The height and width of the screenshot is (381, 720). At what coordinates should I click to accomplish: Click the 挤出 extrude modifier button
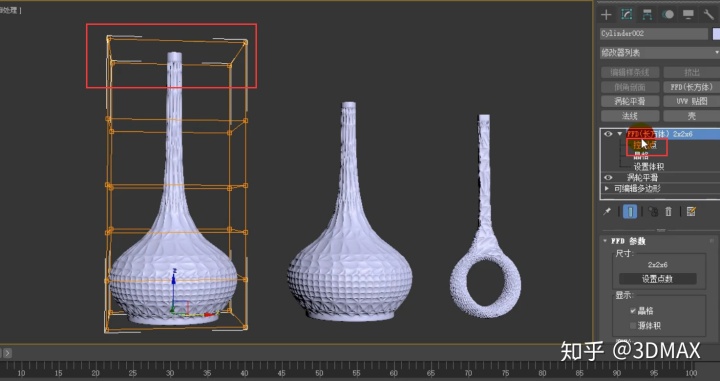click(x=692, y=73)
